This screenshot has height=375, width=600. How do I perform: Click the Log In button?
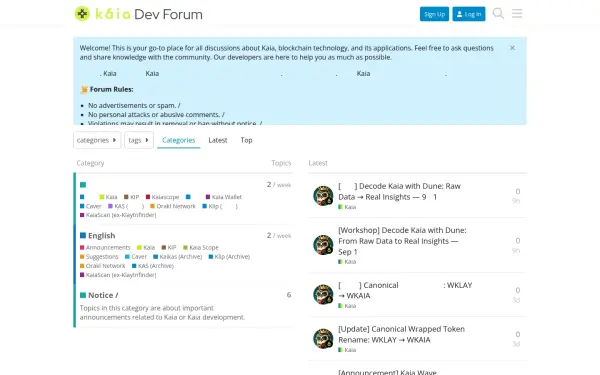pos(469,14)
